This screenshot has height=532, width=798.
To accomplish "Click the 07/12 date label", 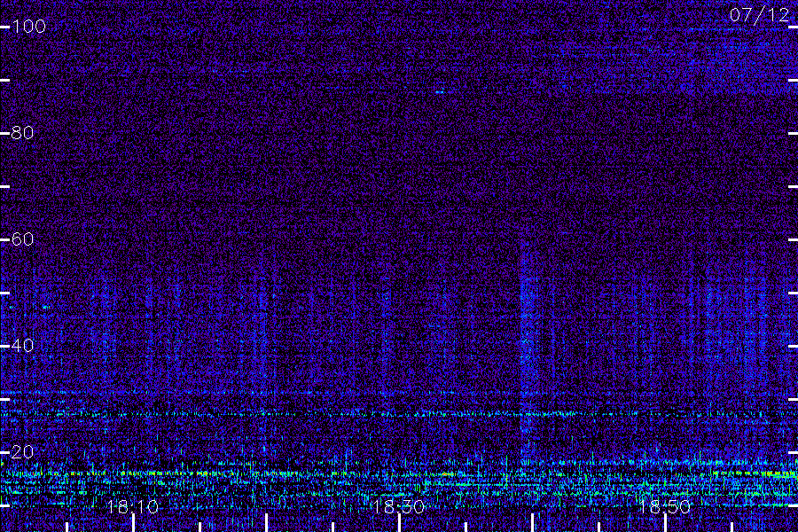I will 759,15.
